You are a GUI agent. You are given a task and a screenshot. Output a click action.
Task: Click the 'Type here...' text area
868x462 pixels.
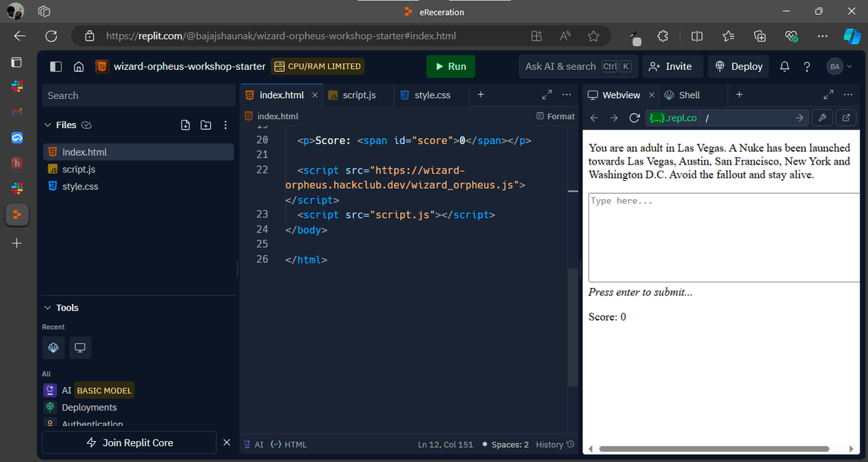(x=723, y=237)
